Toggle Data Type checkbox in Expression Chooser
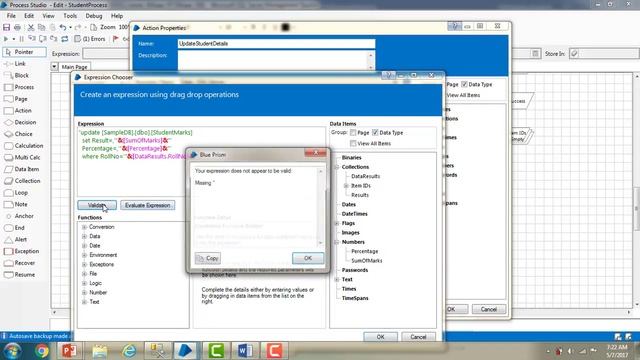Screen dimensions: 640x360 (x=375, y=133)
